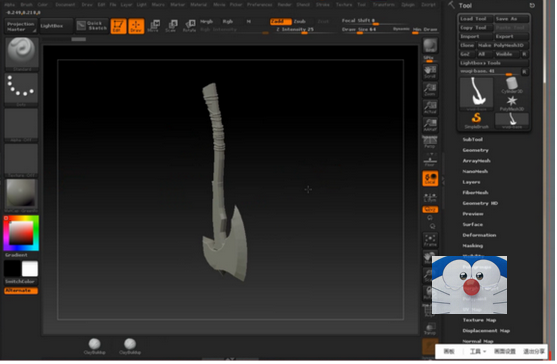Pick a color in color picker square
The image size is (557, 364).
pos(21,232)
